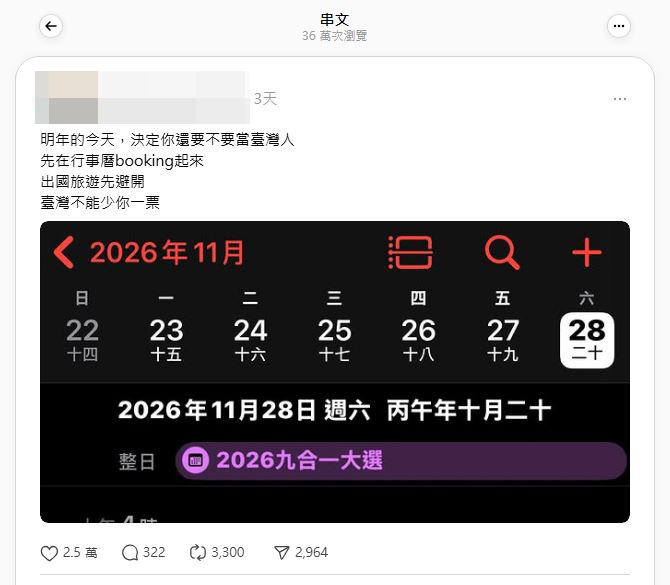Screen dimensions: 670x585
Task: Open the blurred author profile name
Action: click(x=142, y=97)
